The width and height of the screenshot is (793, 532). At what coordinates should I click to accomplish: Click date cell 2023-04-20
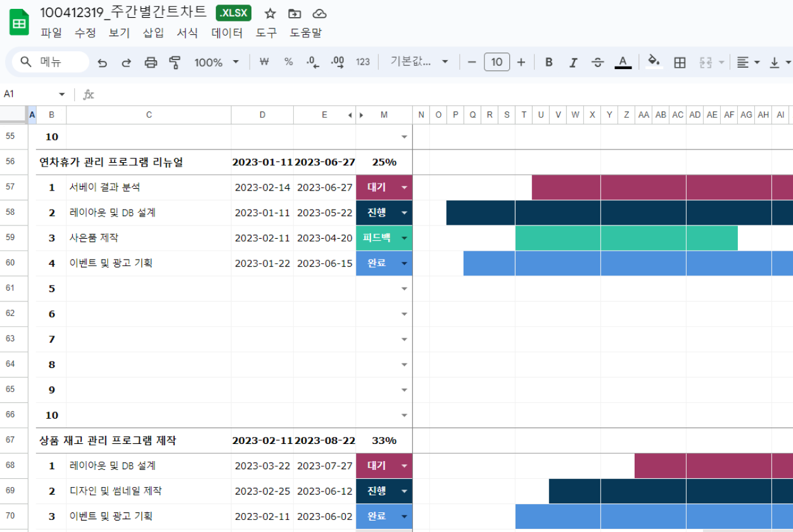point(324,238)
